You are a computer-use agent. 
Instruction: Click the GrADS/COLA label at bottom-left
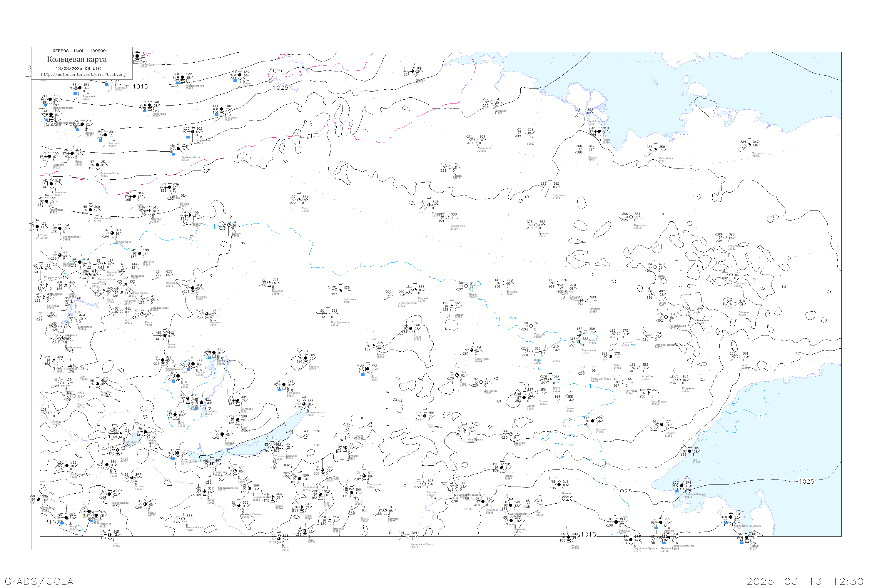click(x=39, y=581)
